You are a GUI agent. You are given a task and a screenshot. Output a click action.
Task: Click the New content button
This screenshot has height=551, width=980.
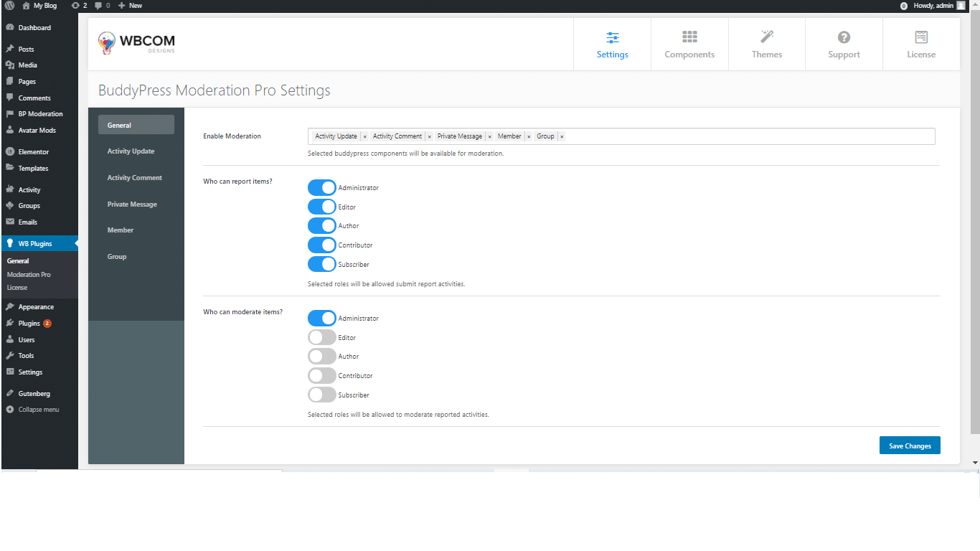point(130,5)
